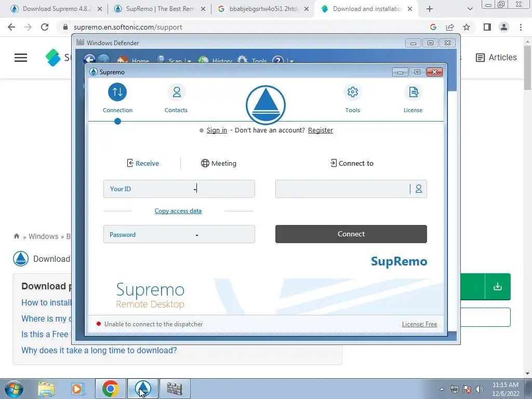Click the contact picker icon in Connect to field
The image size is (532, 399).
click(x=419, y=189)
